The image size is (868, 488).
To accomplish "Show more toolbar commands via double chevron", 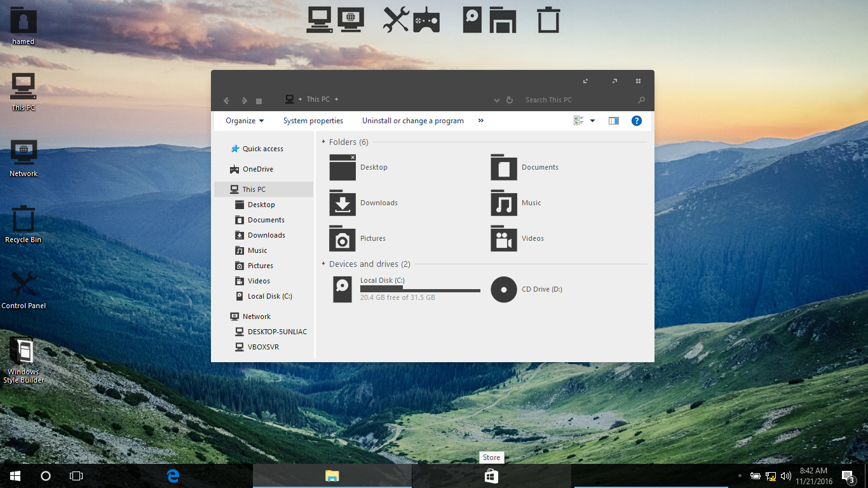I will 481,121.
